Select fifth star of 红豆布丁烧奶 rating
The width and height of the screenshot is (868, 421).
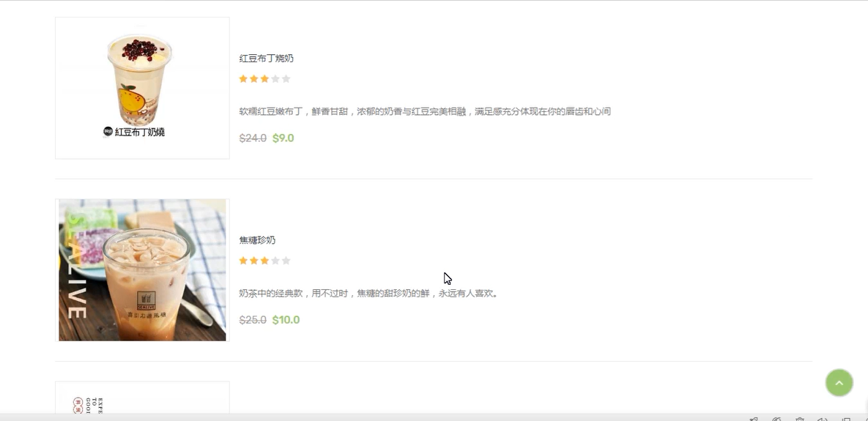(x=286, y=79)
